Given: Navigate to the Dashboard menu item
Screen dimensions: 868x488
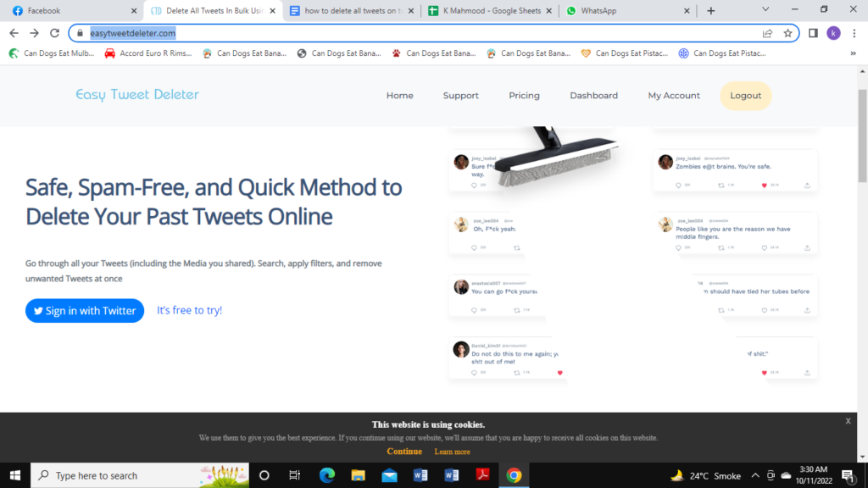Looking at the screenshot, I should tap(593, 96).
